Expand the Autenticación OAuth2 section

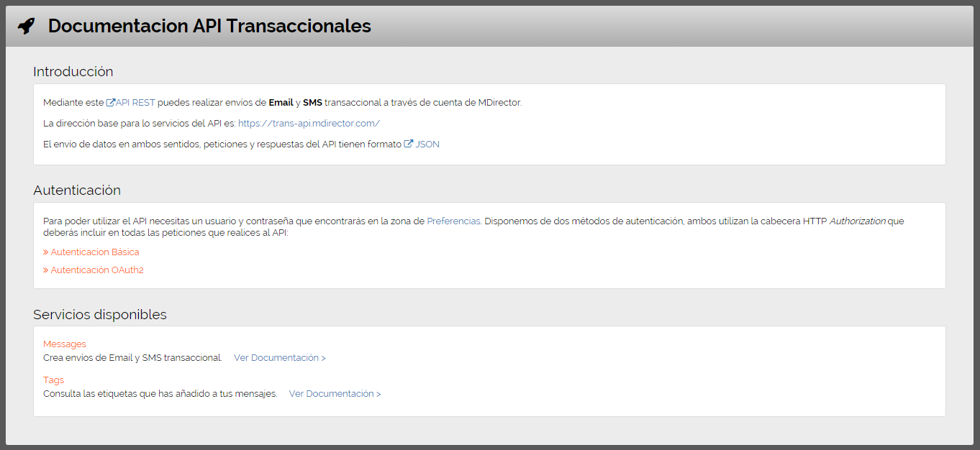[x=96, y=270]
